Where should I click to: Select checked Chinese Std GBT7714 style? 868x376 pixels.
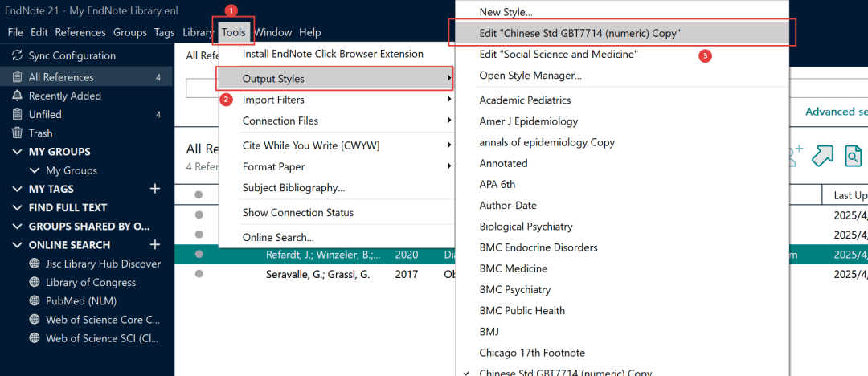point(567,372)
